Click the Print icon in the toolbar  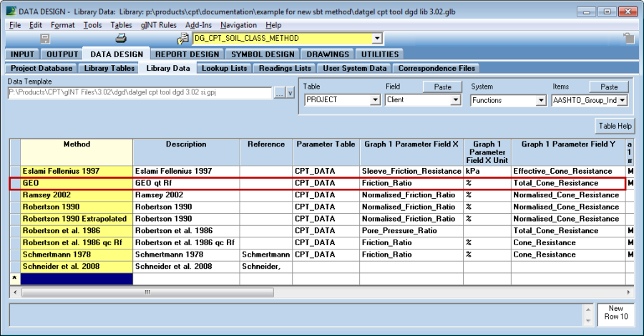click(x=121, y=39)
